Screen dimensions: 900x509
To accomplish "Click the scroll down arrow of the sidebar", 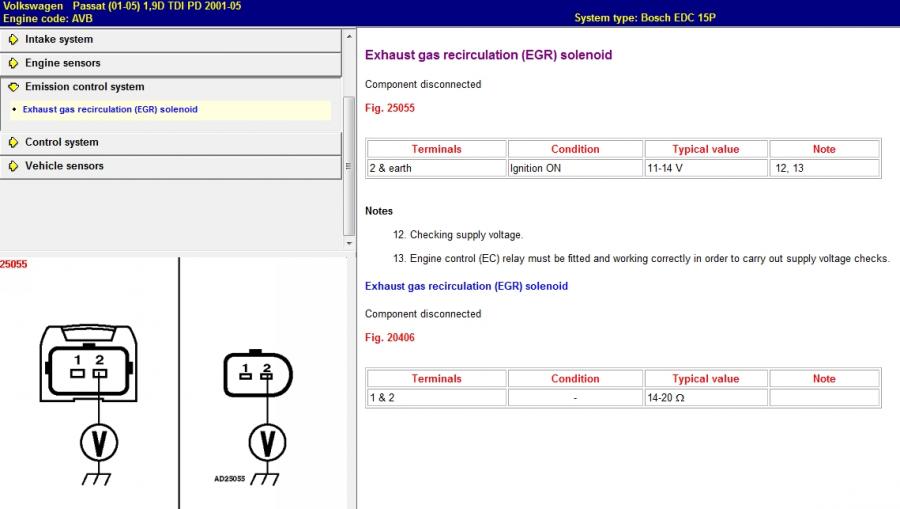I will pos(348,243).
